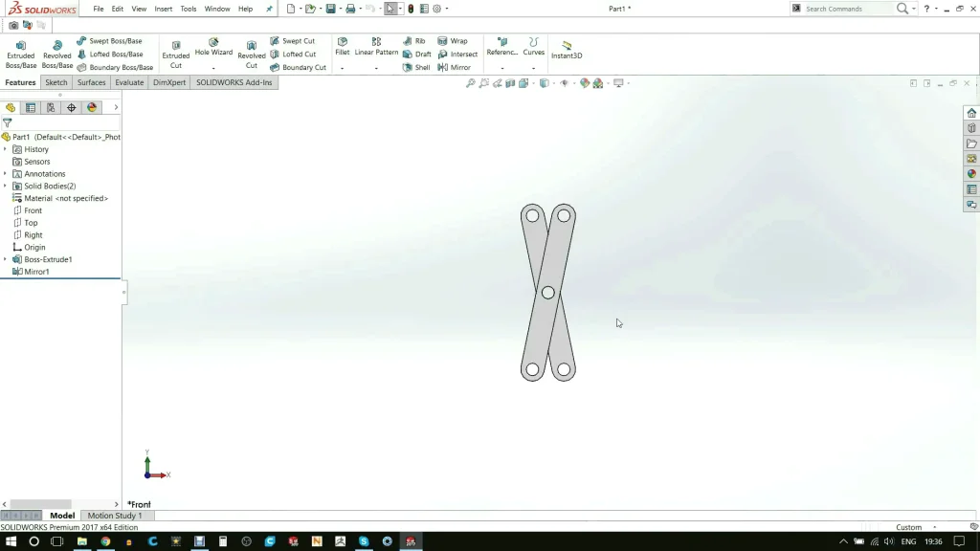Open the Hole Wizard
This screenshot has width=980, height=551.
pos(213,46)
